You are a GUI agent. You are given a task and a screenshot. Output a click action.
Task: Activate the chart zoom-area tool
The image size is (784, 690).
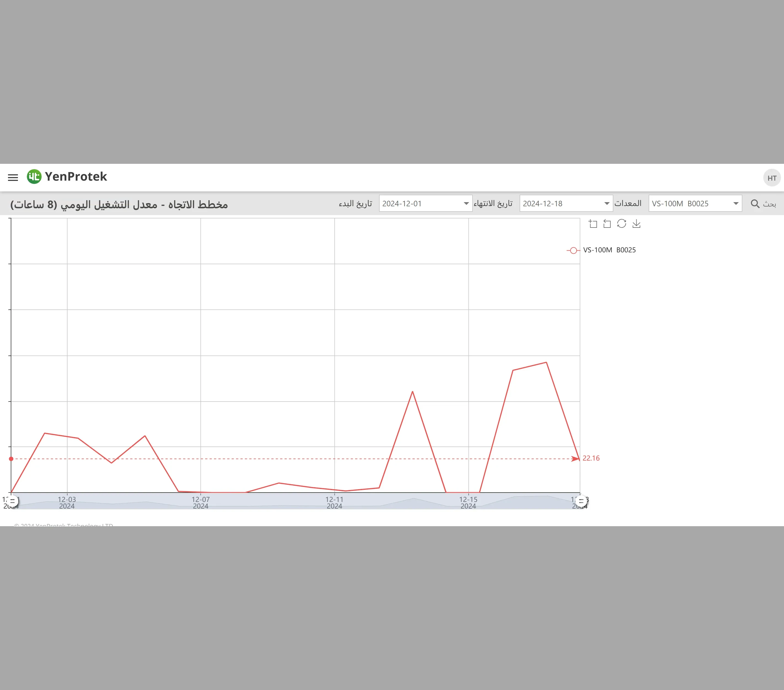(x=593, y=224)
